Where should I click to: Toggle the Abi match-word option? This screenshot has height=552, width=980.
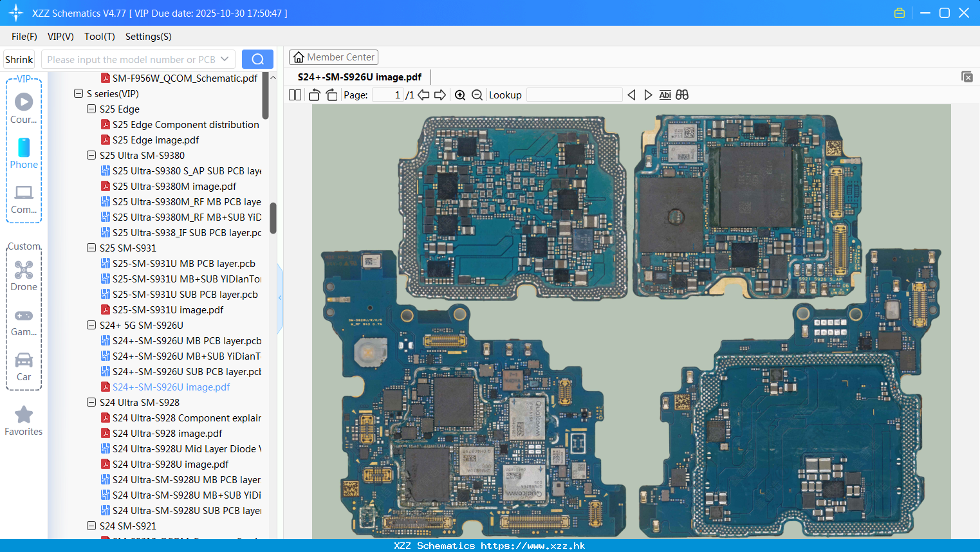[665, 95]
